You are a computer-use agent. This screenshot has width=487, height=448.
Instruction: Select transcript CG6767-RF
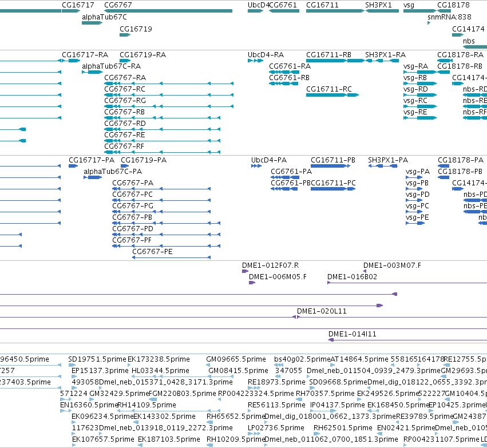click(124, 147)
